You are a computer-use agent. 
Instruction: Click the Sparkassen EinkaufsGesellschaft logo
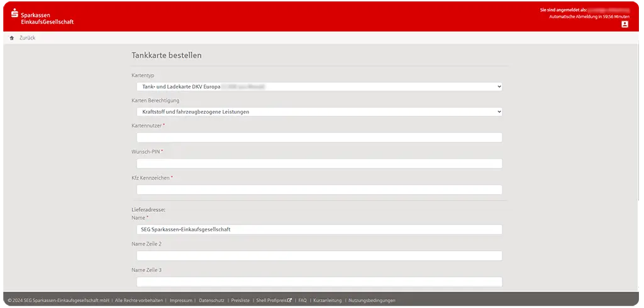click(x=42, y=17)
